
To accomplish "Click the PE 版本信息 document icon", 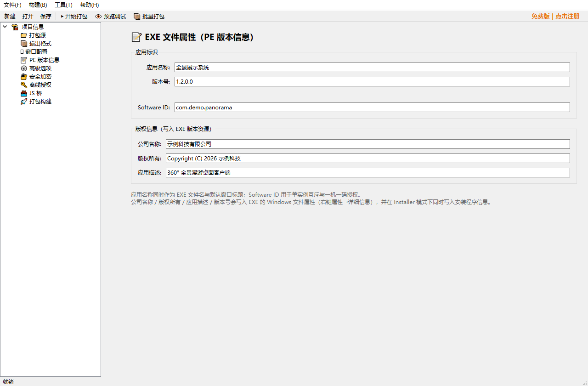I will tap(24, 60).
